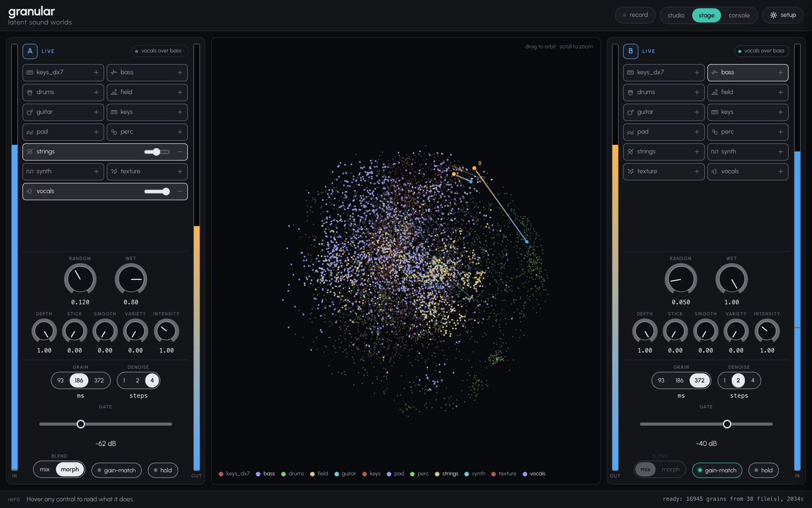This screenshot has width=812, height=508.
Task: Click the perc icon in panel A
Action: coord(114,132)
